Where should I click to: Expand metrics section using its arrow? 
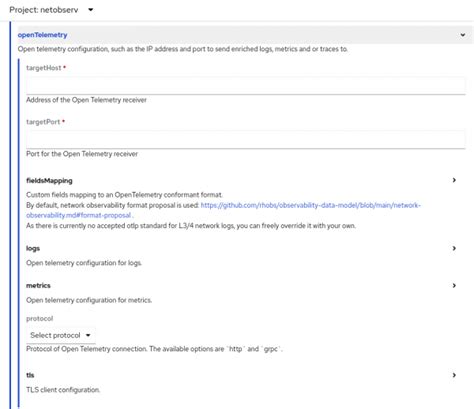454,286
